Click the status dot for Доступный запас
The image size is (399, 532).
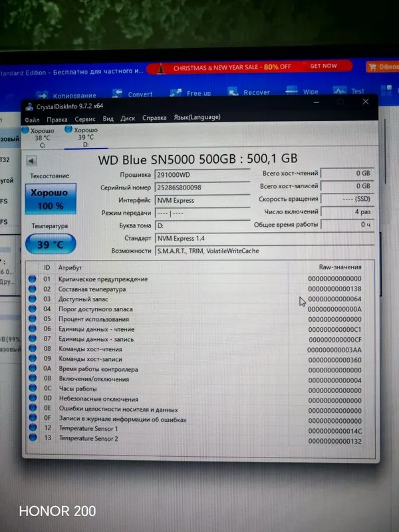32,299
